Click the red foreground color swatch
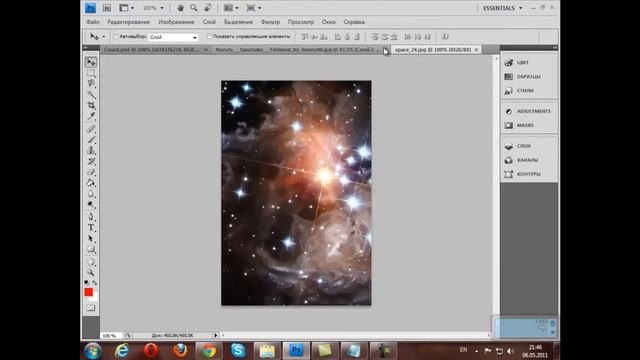The height and width of the screenshot is (360, 640). tap(88, 292)
